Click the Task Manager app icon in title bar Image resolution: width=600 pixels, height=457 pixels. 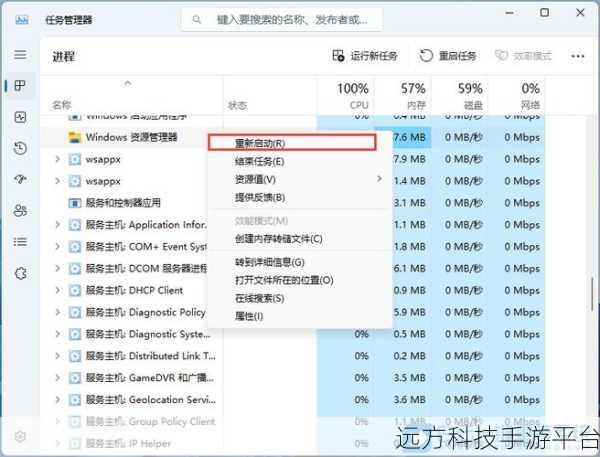pyautogui.click(x=22, y=19)
